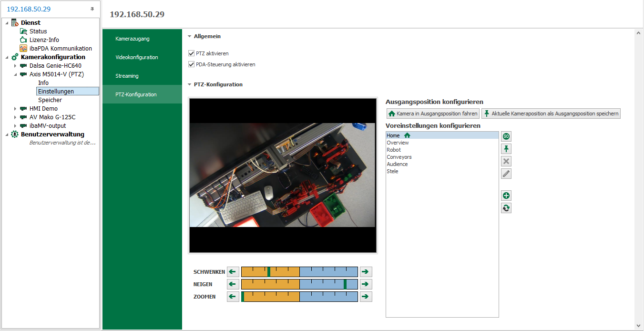644x331 pixels.
Task: Open the Videokonfiguration tab
Action: click(x=137, y=57)
